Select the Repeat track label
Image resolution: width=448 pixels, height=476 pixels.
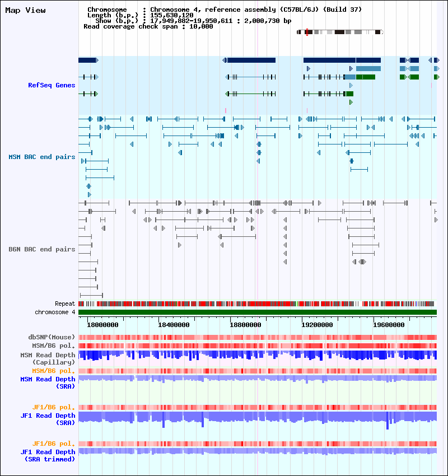click(x=64, y=304)
